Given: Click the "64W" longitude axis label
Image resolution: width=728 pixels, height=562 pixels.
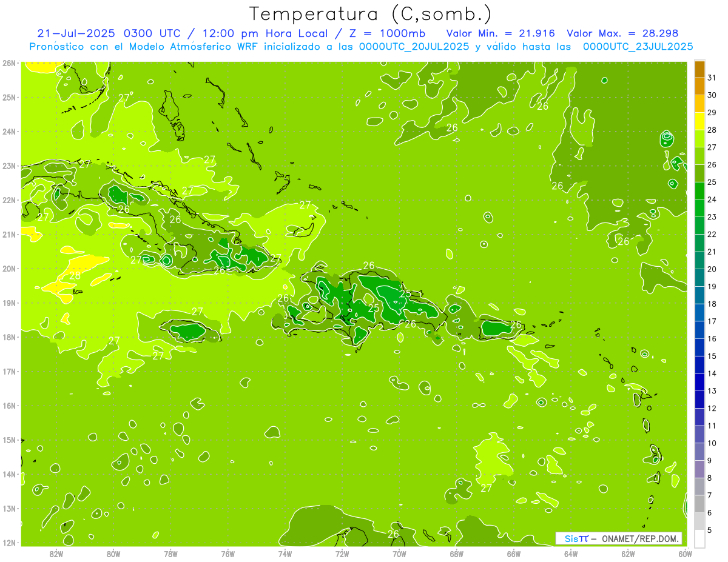Looking at the screenshot, I should (x=571, y=554).
